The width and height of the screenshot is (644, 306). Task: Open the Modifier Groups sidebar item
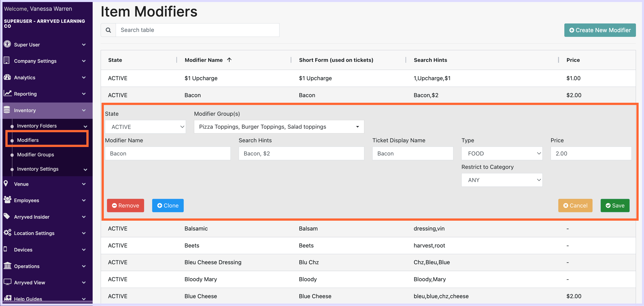point(36,155)
